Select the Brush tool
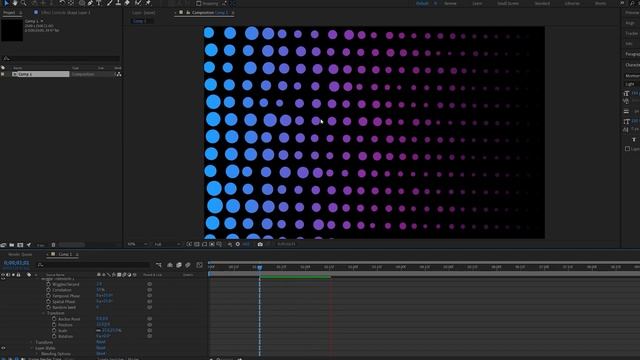Viewport: 640px width, 360px height. pyautogui.click(x=109, y=3)
